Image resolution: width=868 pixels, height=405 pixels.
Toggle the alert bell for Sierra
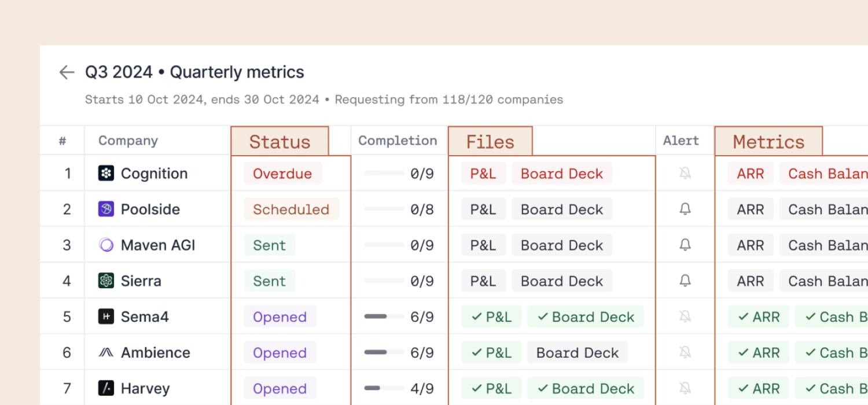coord(685,281)
